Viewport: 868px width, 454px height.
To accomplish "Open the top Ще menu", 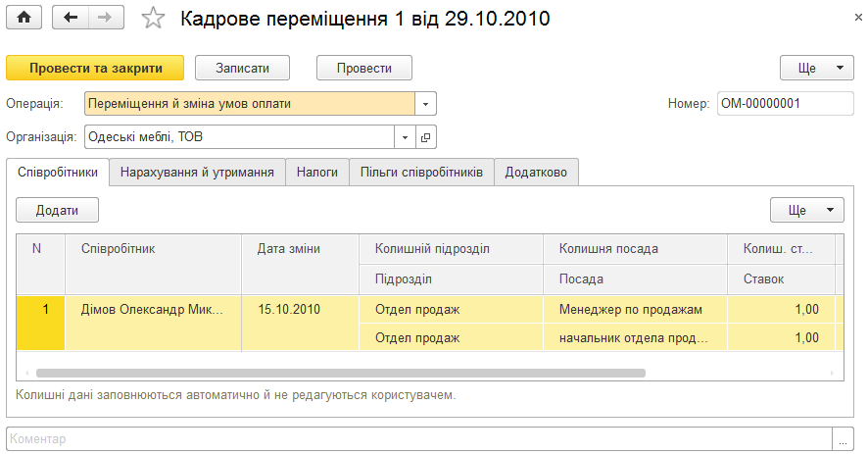I will (x=817, y=68).
